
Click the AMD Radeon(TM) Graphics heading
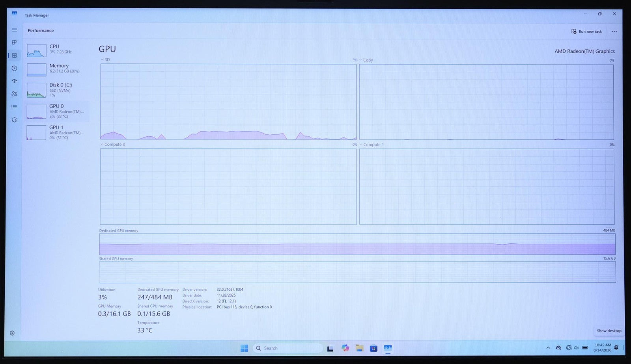pos(584,51)
